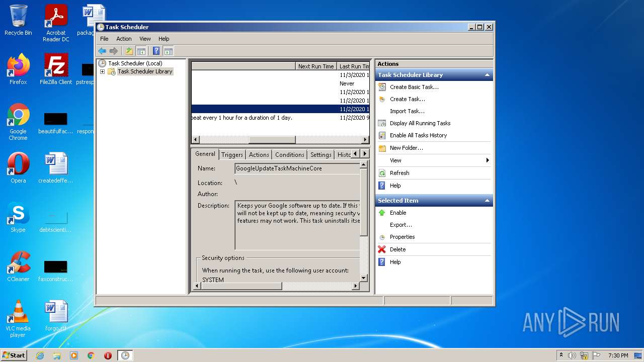Open Chrome from taskbar
The width and height of the screenshot is (644, 362).
pyautogui.click(x=91, y=355)
